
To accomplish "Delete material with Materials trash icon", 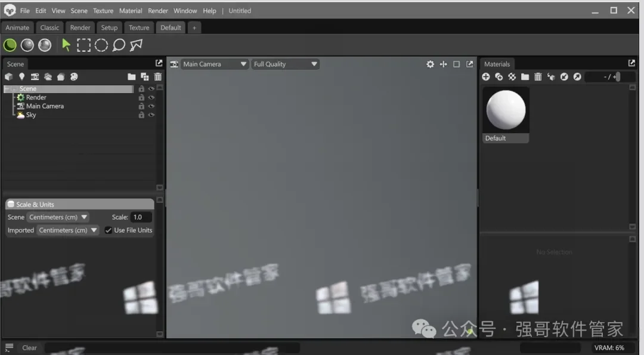I will pos(538,77).
